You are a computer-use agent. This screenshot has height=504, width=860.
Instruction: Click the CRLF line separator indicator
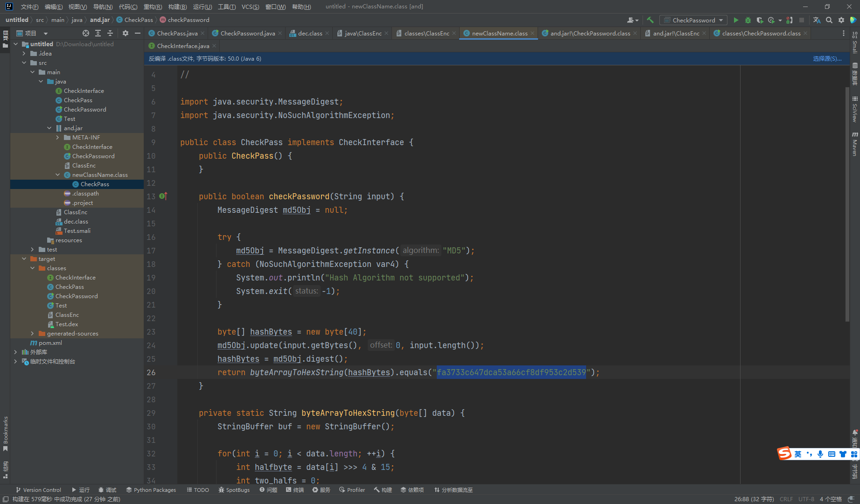pos(786,499)
